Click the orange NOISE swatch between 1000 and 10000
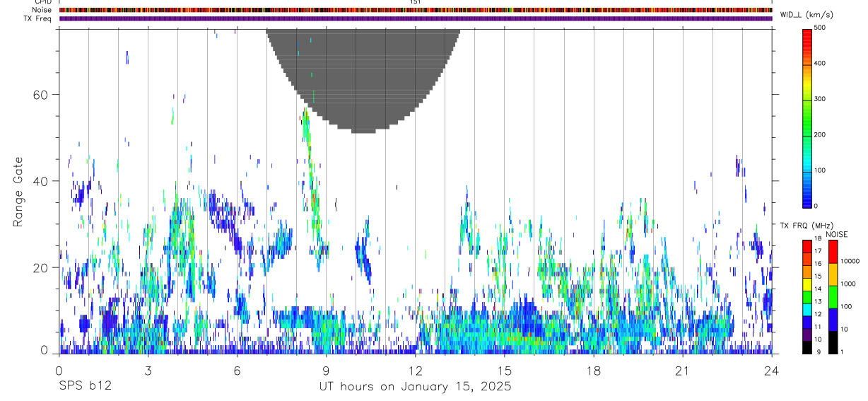 coord(833,274)
